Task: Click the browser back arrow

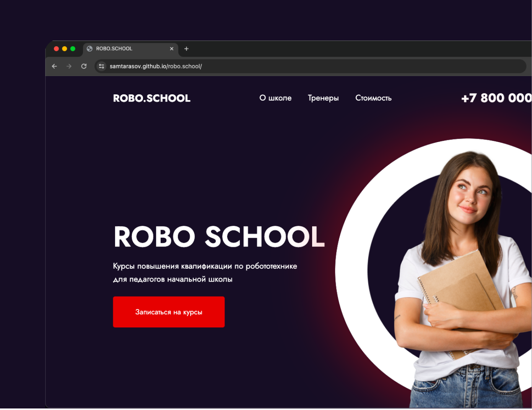Action: pos(54,66)
